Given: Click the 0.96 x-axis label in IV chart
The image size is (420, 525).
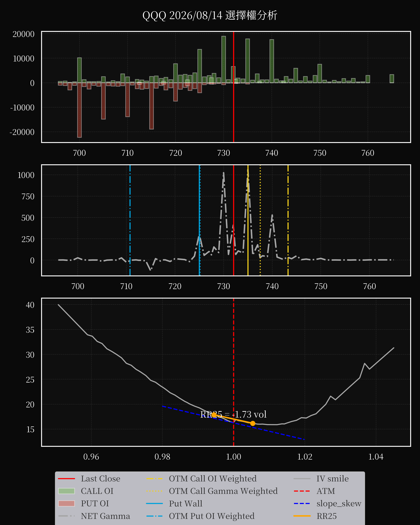Looking at the screenshot, I should (x=91, y=457).
